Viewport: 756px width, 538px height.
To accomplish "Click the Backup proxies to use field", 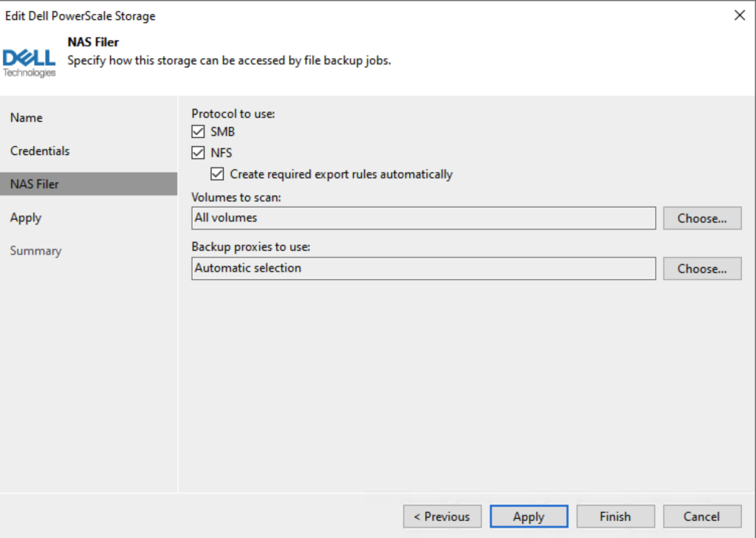I will point(423,269).
